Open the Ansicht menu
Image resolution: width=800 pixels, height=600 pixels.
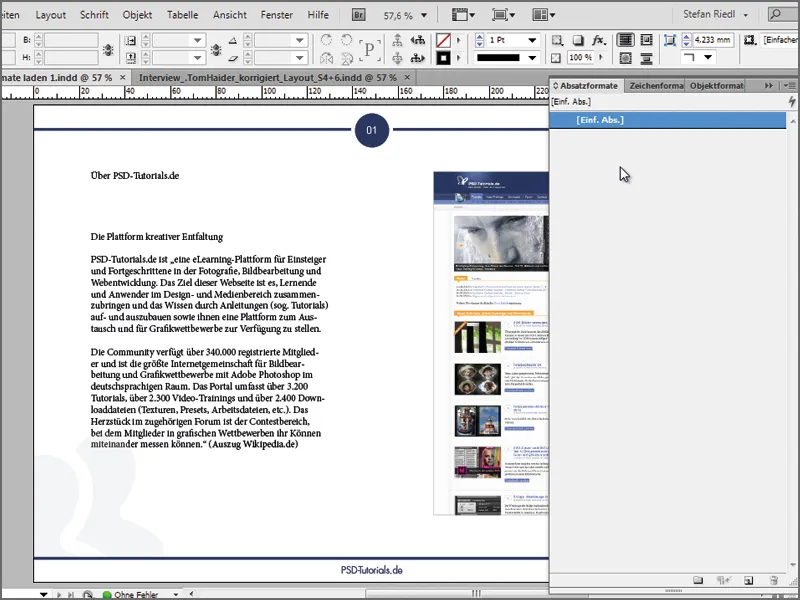[230, 15]
